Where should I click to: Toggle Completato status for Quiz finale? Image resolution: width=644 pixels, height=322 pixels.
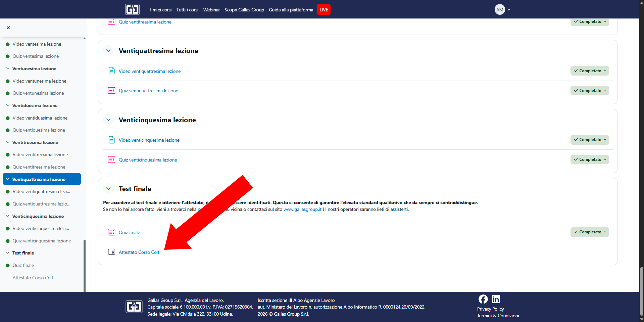click(x=590, y=232)
